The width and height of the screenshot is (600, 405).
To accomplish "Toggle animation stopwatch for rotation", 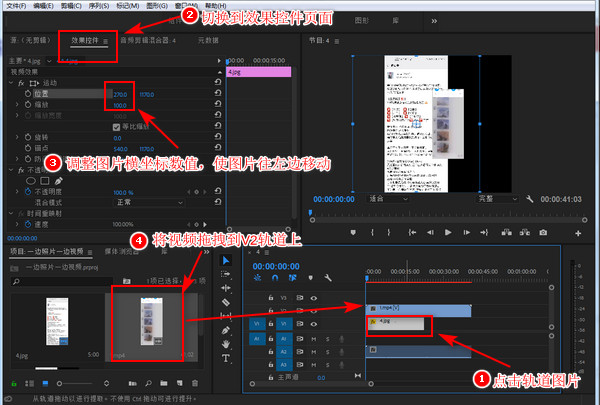I will pos(28,137).
